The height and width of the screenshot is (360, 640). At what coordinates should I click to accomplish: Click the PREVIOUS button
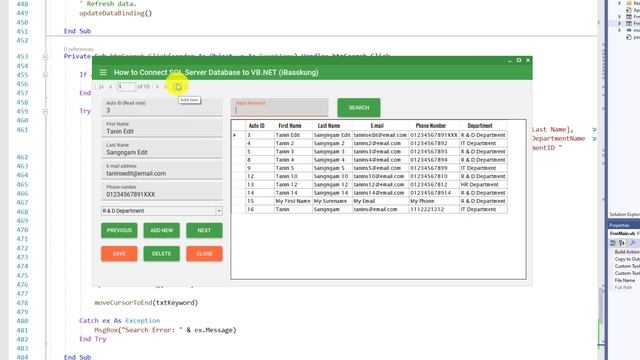(x=119, y=231)
